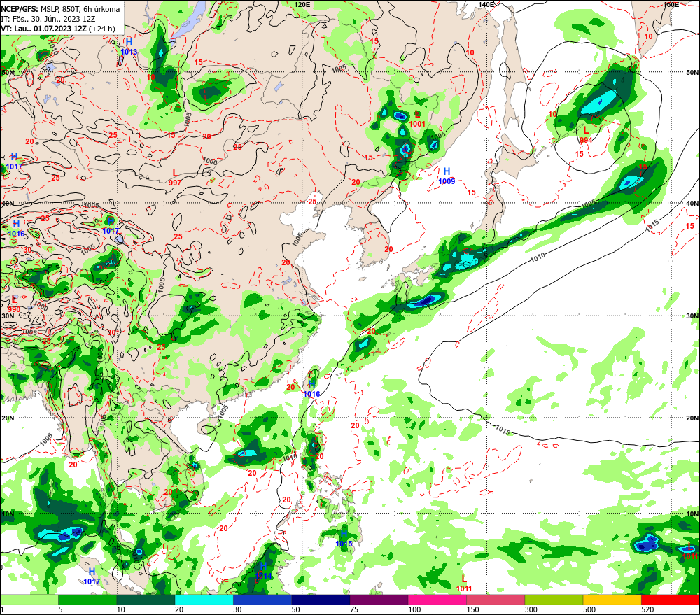The width and height of the screenshot is (700, 615).
Task: Click the rose 150–300 legend swatch
Action: (x=496, y=600)
